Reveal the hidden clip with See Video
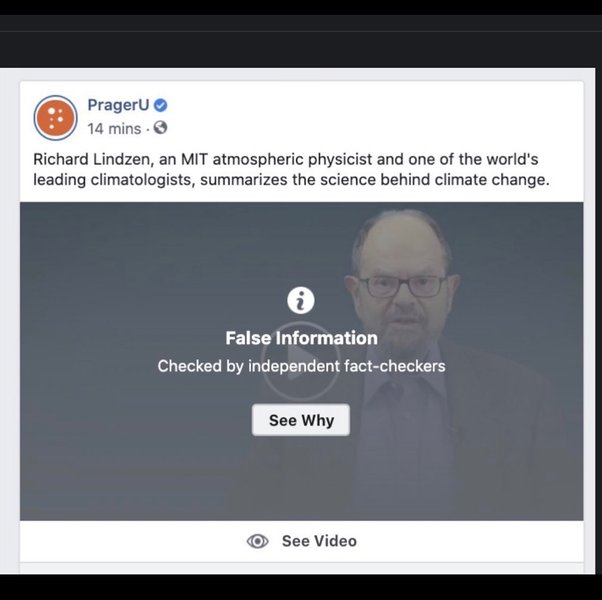The height and width of the screenshot is (600, 602). point(301,541)
